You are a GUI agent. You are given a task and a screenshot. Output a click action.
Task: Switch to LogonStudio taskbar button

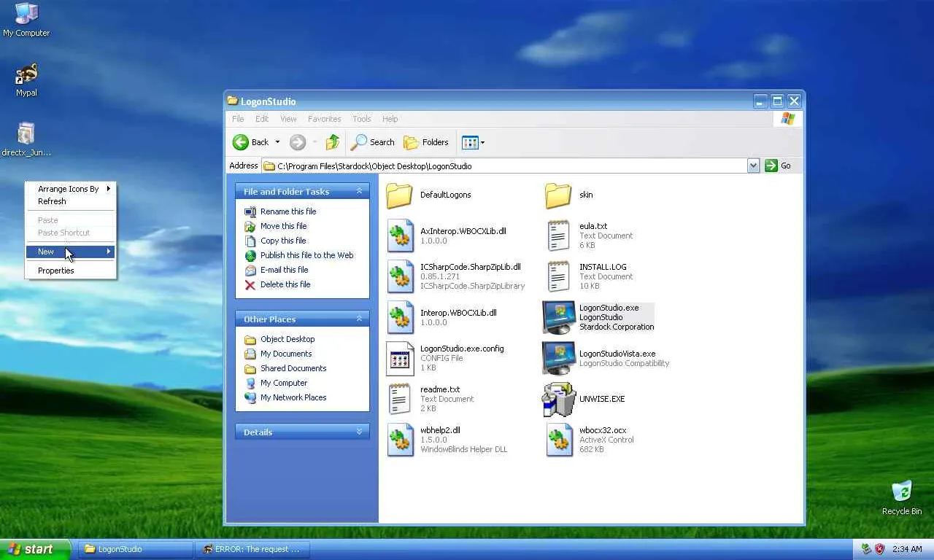pos(136,549)
